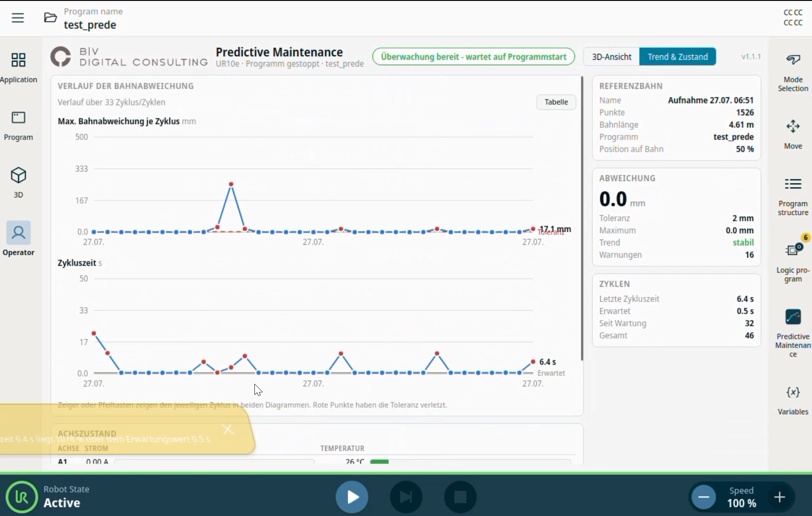Screen dimensions: 812x516
Task: Click the UR robot state logo
Action: [22, 497]
